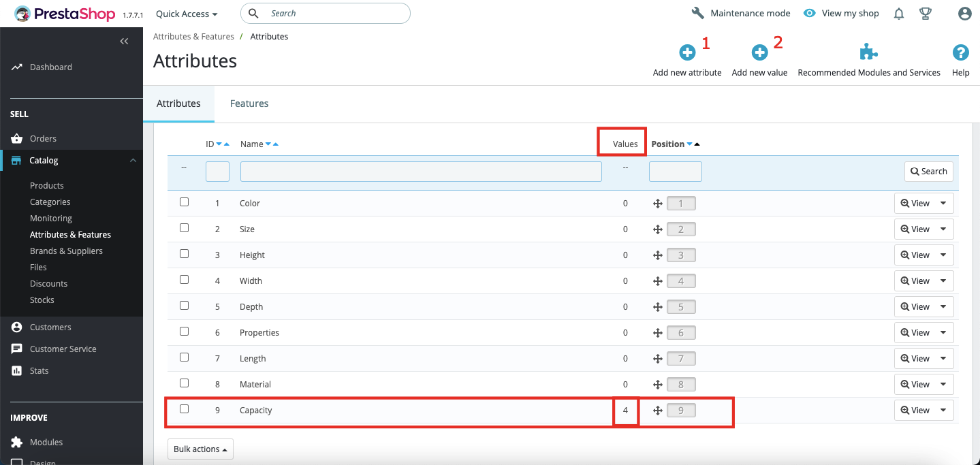The height and width of the screenshot is (465, 980).
Task: Open Brands & Suppliers menu item
Action: pos(67,251)
